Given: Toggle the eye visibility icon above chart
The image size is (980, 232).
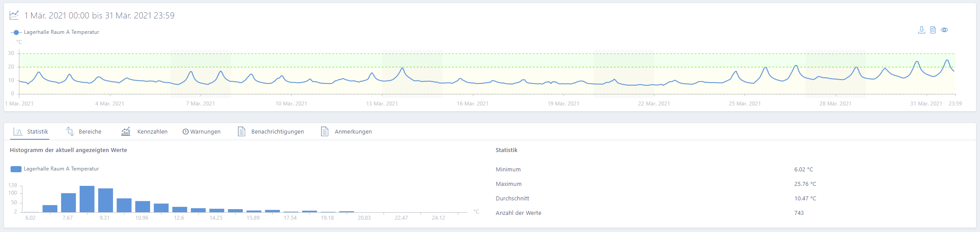Looking at the screenshot, I should (x=944, y=30).
